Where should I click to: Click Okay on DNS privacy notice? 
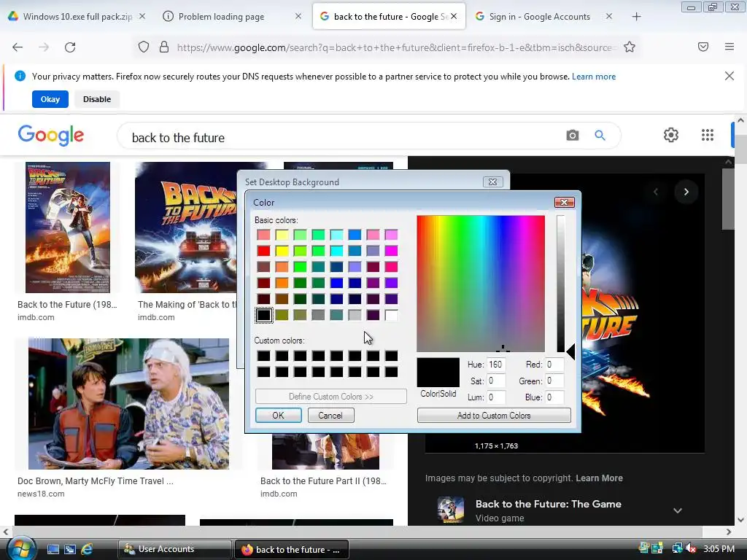[x=50, y=99]
